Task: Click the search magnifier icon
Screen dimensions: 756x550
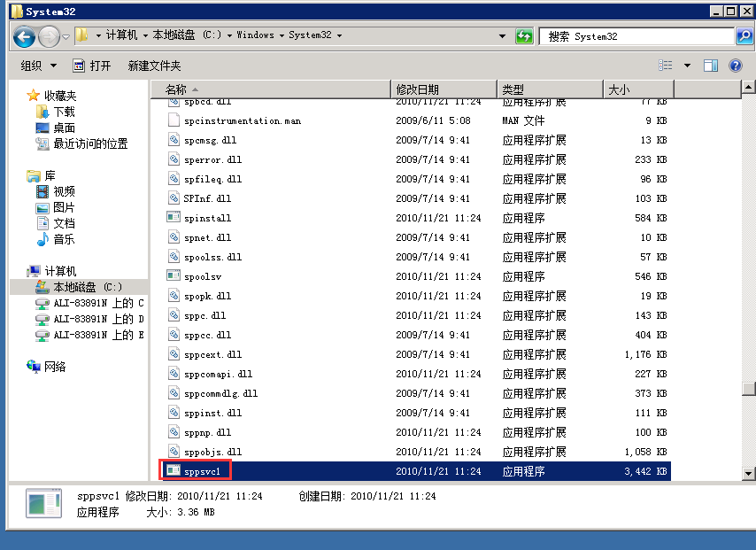Action: point(744,36)
